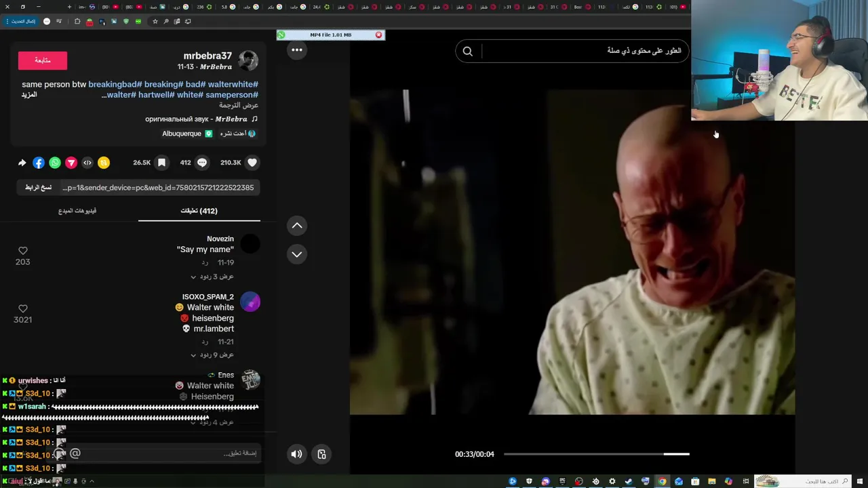Open the three-dots video options menu

pos(297,49)
